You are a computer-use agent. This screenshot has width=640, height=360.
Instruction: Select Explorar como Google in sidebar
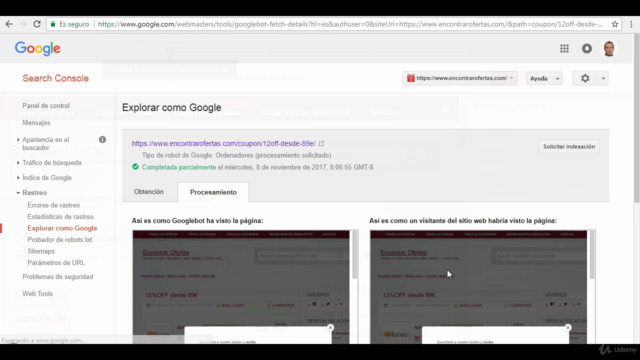(x=62, y=228)
